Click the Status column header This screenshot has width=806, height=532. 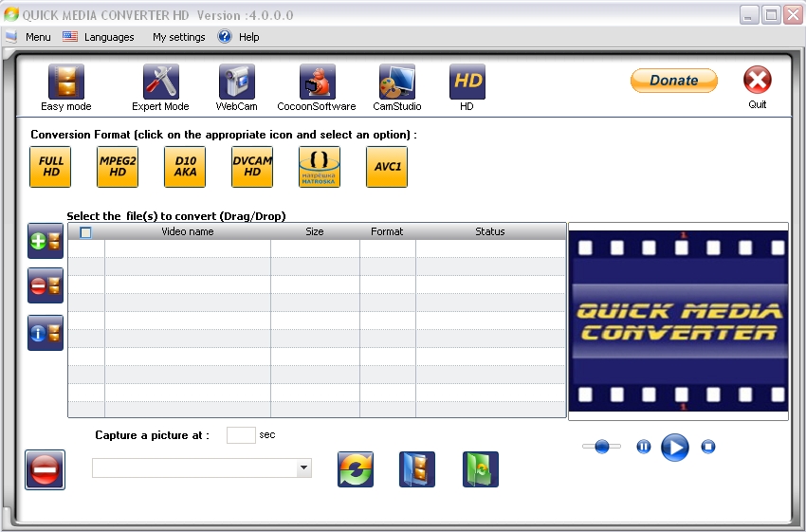490,231
